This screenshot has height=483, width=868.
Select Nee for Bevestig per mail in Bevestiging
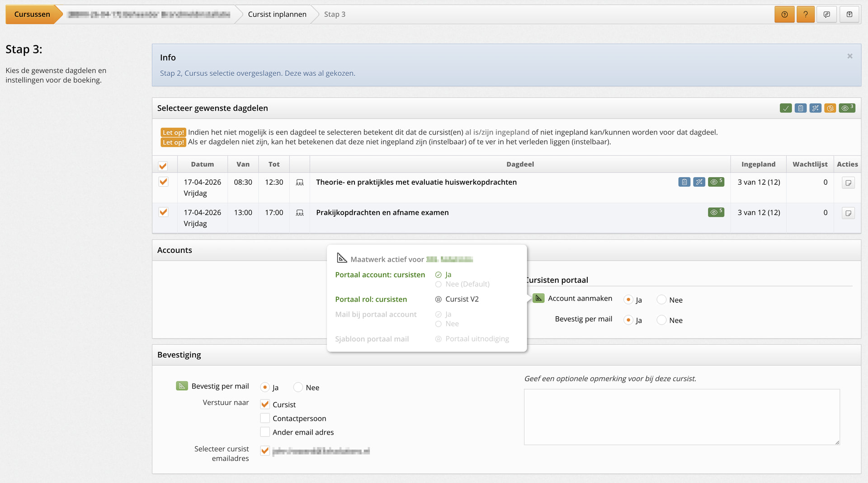(298, 387)
